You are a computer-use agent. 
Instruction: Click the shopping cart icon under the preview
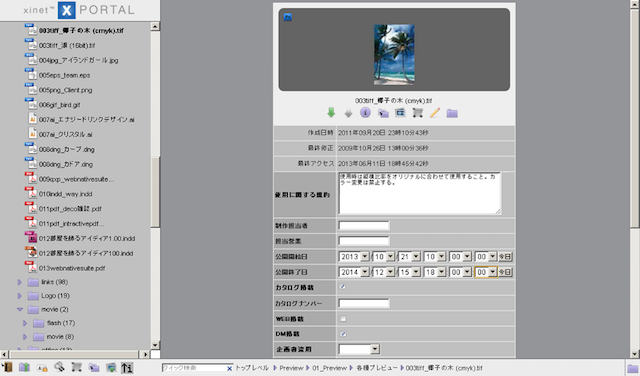417,113
